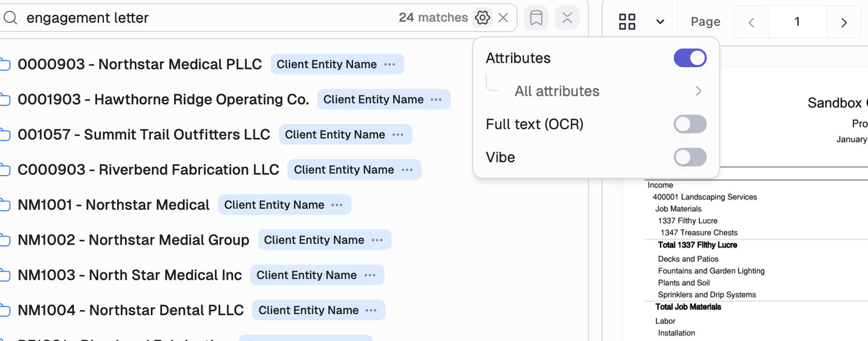
Task: Click Total Job Materials line in preview
Action: [x=688, y=307]
